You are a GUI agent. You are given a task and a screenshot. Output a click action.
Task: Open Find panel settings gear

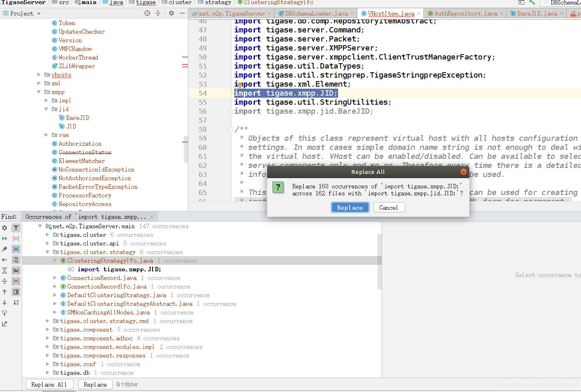click(5, 228)
